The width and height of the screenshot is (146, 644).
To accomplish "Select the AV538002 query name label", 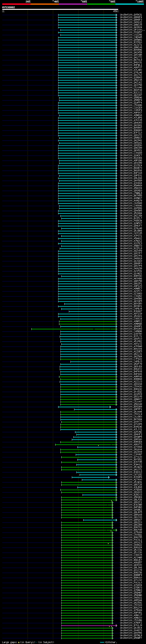I will click(8, 8).
